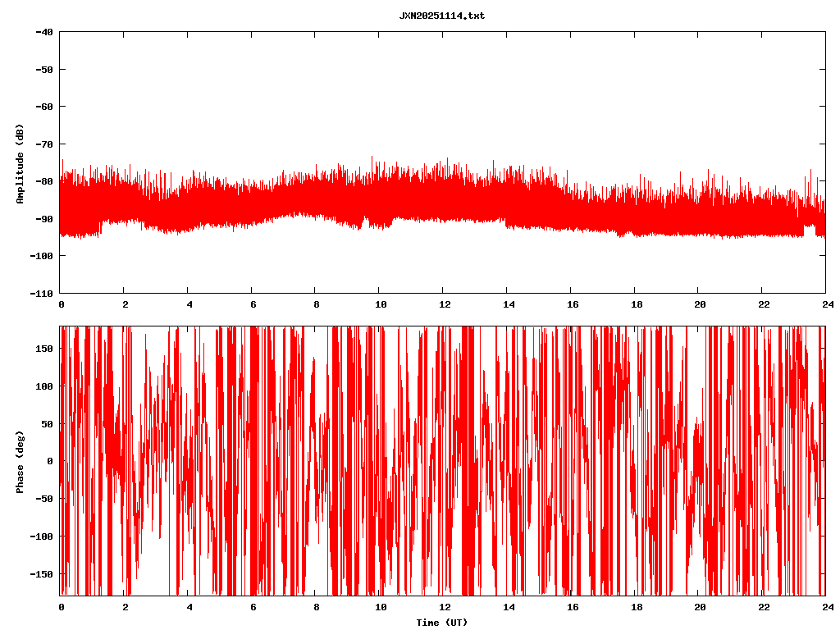Click hour 20 tick below phase plot
The image size is (840, 630).
(x=699, y=607)
